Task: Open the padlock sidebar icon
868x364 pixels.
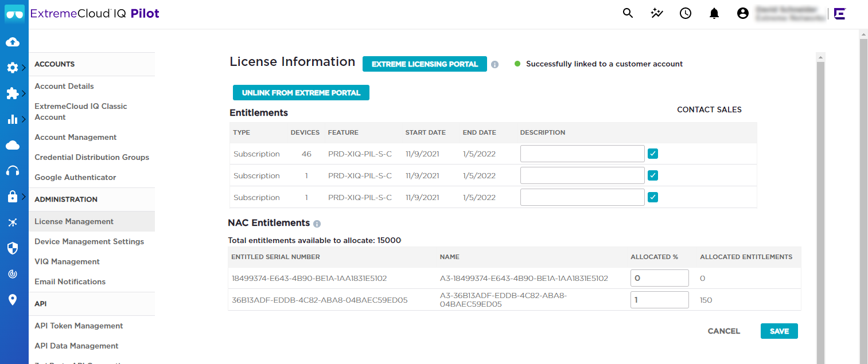Action: point(13,197)
